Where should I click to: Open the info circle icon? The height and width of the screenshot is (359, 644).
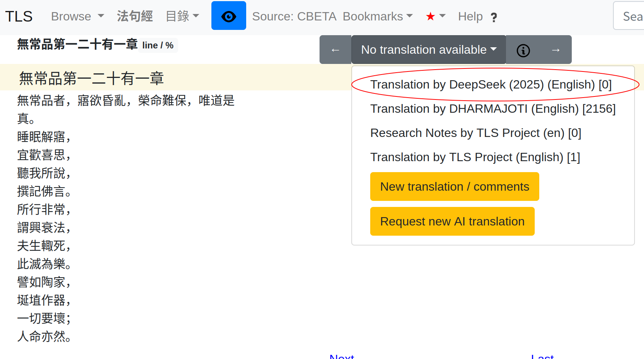pyautogui.click(x=523, y=50)
